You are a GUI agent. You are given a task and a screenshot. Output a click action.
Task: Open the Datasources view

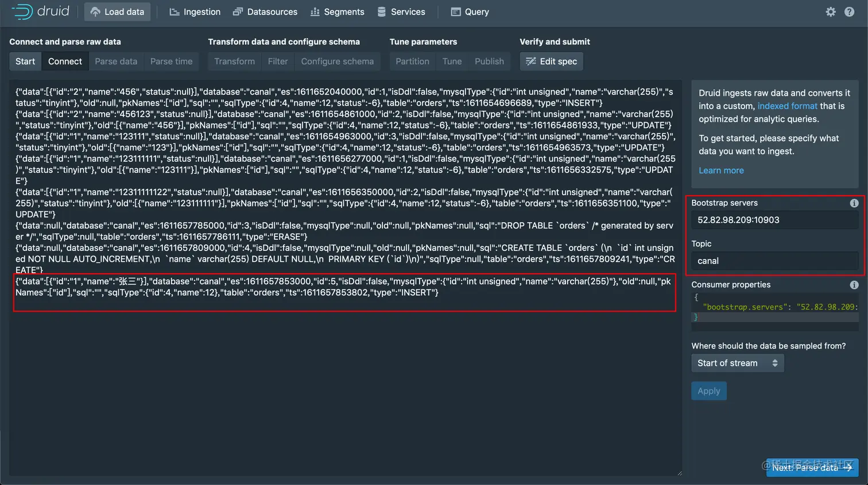click(265, 11)
